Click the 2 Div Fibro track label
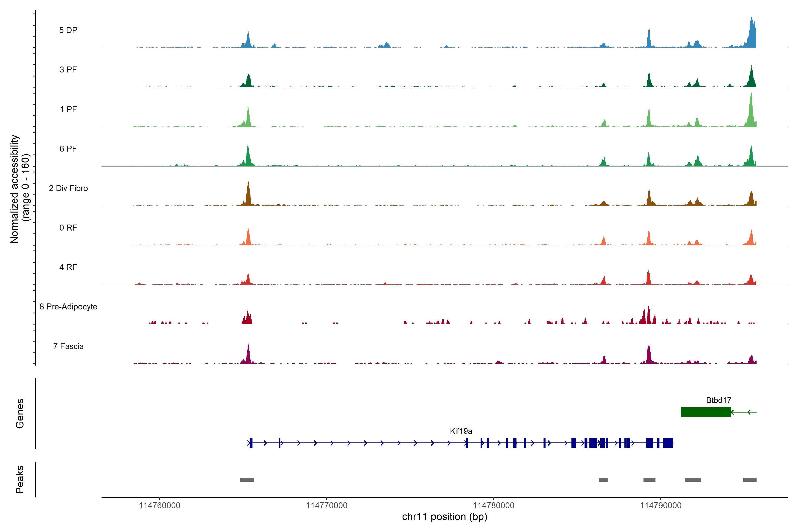The height and width of the screenshot is (532, 798). tap(68, 188)
